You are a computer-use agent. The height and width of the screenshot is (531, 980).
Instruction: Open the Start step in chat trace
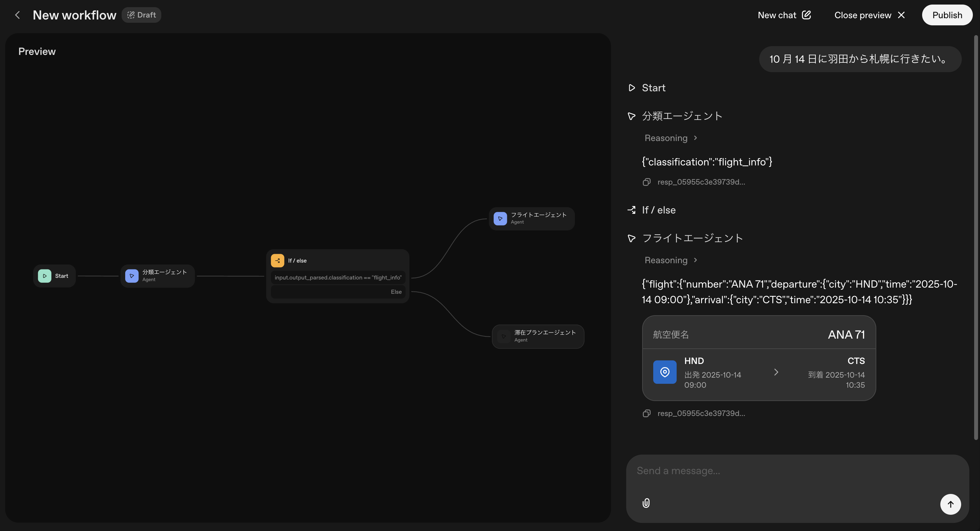pyautogui.click(x=653, y=88)
